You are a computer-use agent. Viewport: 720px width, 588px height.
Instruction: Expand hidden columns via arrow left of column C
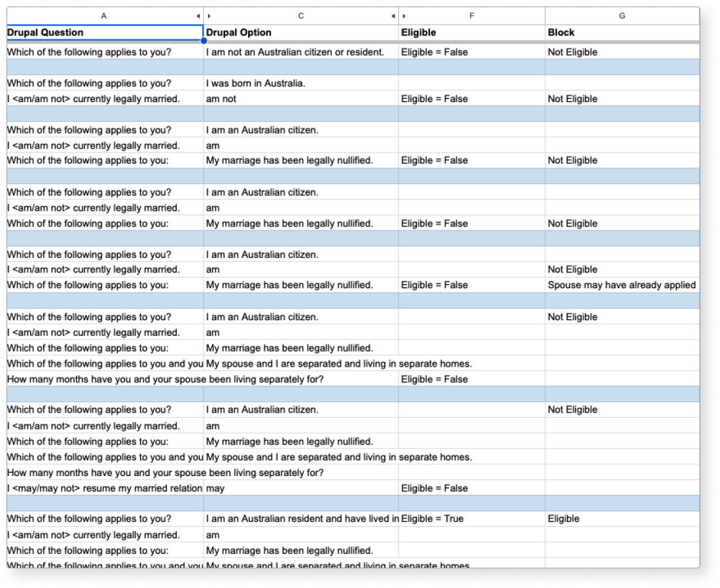[209, 15]
